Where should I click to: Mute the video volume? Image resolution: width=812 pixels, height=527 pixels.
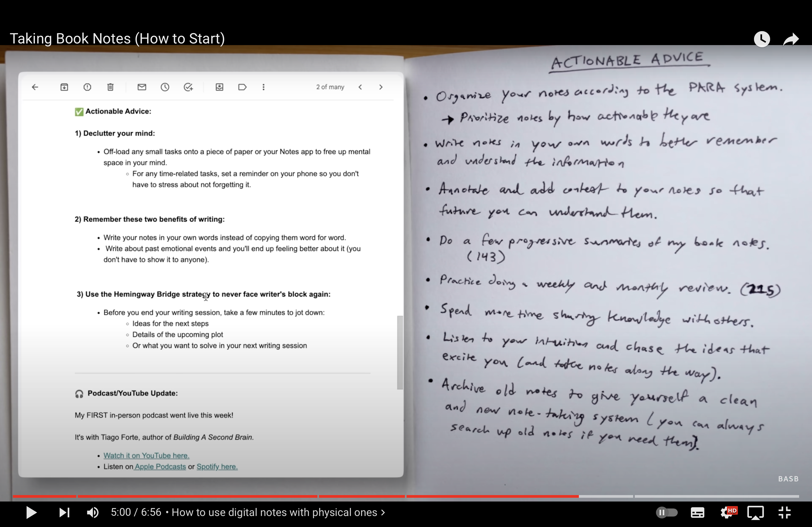[92, 512]
